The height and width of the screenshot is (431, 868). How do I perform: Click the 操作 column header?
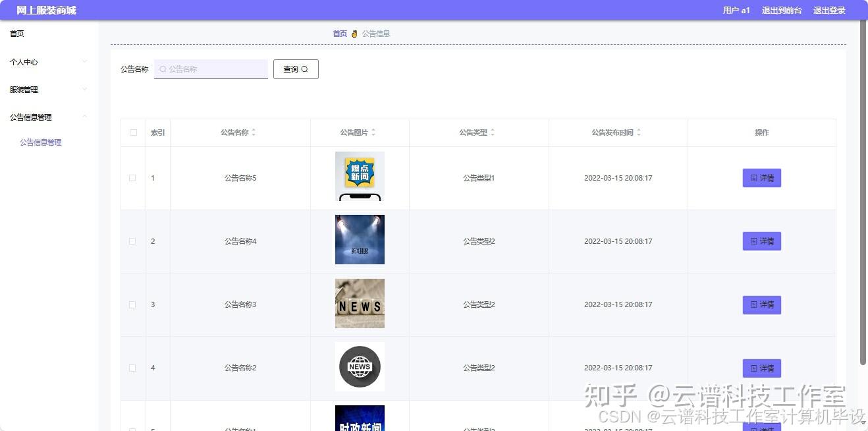[x=762, y=132]
